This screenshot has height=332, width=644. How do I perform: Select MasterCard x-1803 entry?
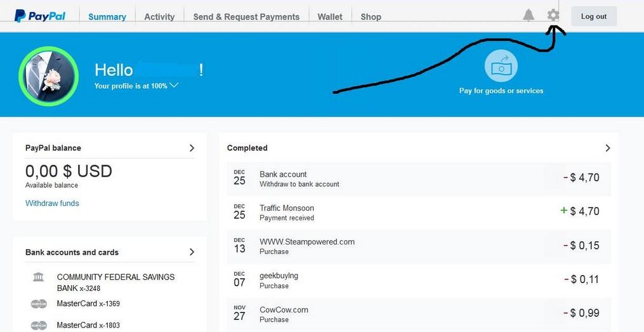[88, 325]
